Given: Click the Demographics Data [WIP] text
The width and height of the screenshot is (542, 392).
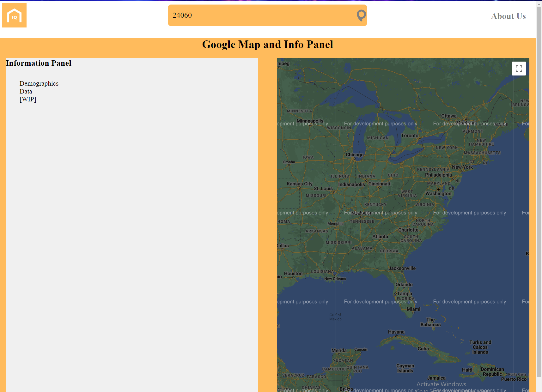Looking at the screenshot, I should [39, 91].
